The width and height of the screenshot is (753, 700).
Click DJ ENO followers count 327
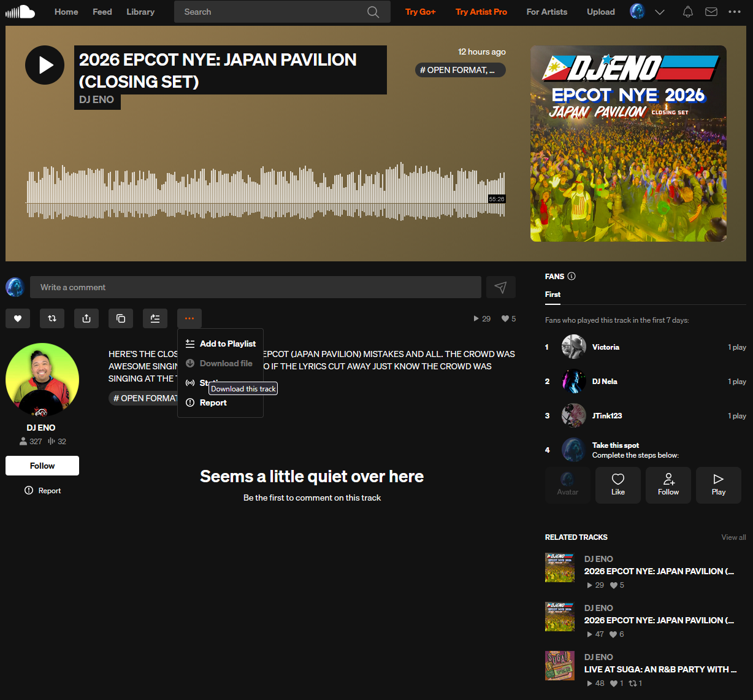coord(31,441)
